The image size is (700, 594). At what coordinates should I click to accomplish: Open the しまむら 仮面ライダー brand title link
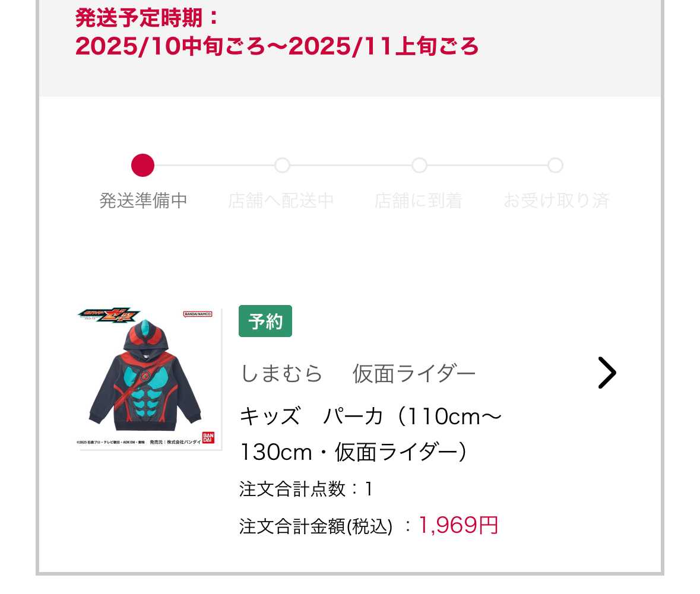(x=358, y=373)
